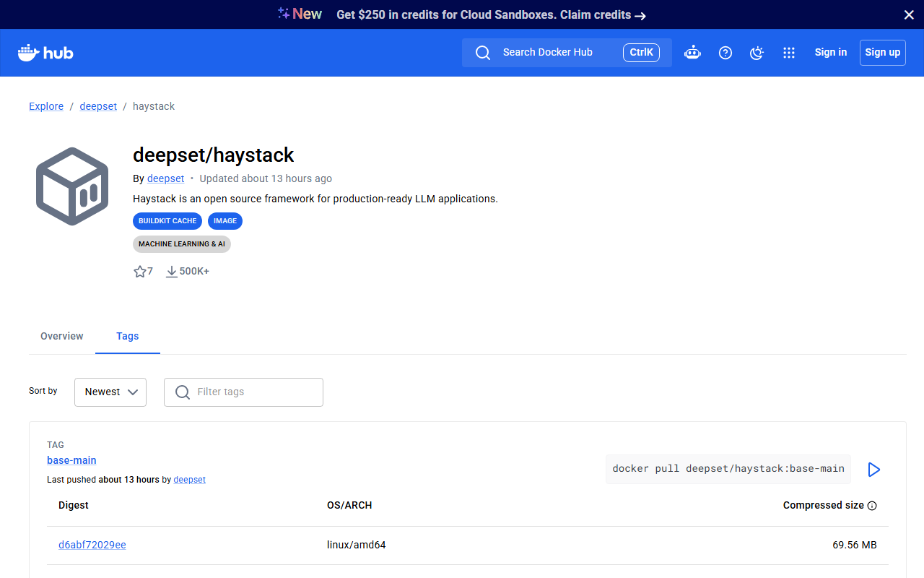This screenshot has width=924, height=578.
Task: Click deepset link in Last pushed line
Action: point(190,480)
